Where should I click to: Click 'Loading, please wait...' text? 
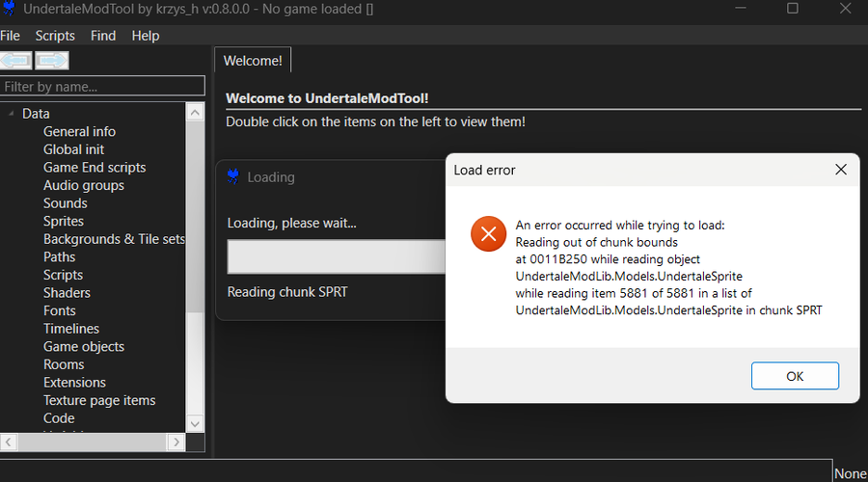click(x=291, y=223)
